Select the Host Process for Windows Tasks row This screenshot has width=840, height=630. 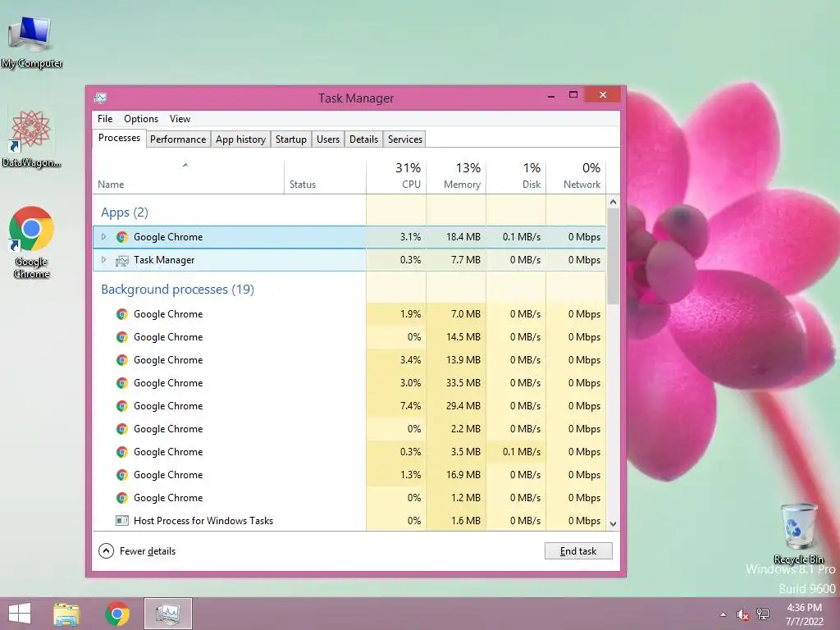tap(349, 521)
